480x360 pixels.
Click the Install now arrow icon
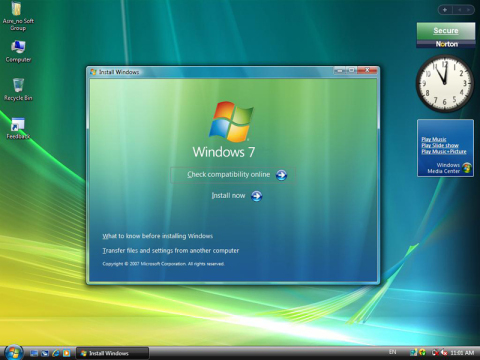[256, 196]
